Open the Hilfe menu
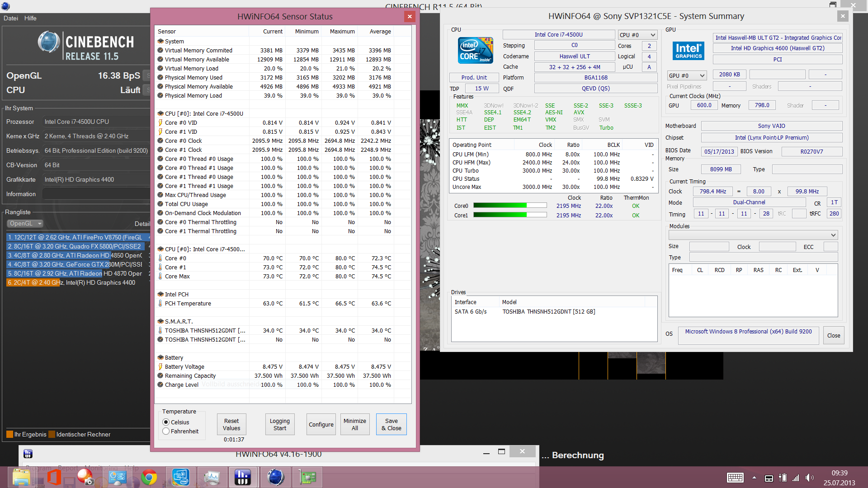The width and height of the screenshot is (868, 488). (30, 18)
